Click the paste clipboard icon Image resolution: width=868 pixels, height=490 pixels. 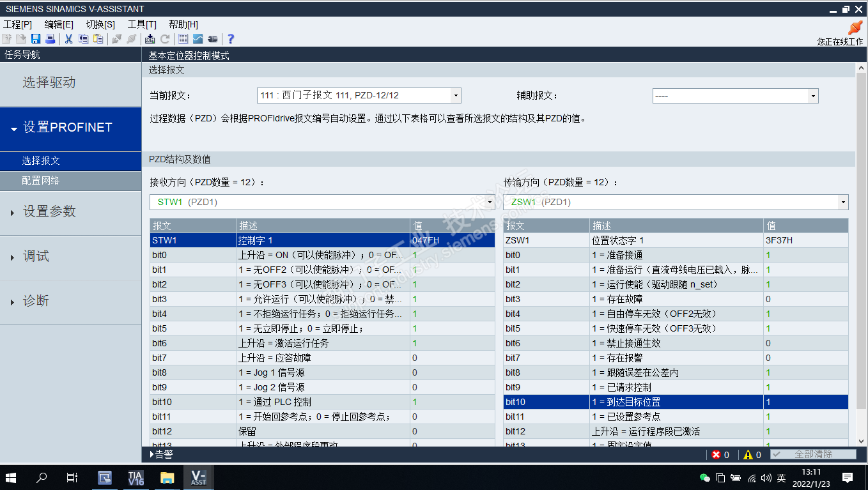tap(98, 39)
